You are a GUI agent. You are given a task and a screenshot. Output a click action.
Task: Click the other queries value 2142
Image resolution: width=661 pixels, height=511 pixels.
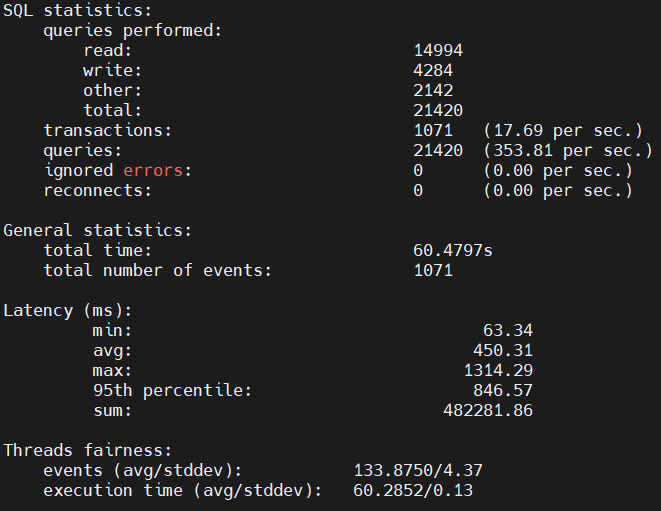tap(432, 90)
